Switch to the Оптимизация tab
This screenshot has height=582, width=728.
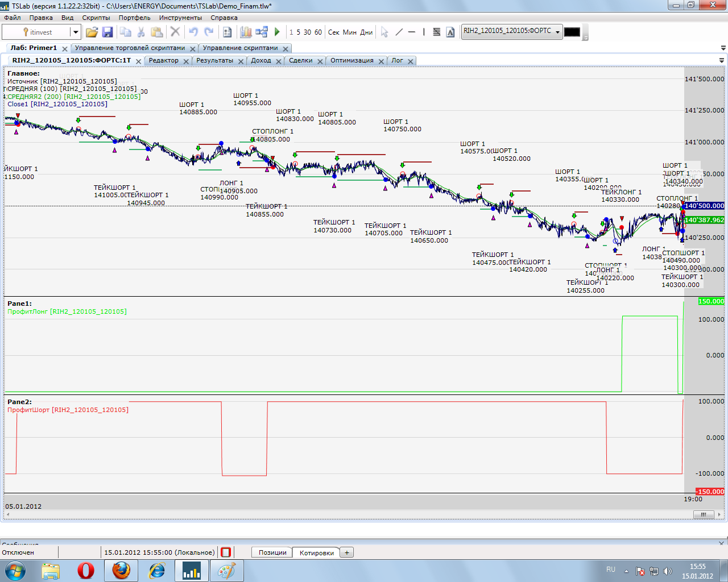coord(351,60)
